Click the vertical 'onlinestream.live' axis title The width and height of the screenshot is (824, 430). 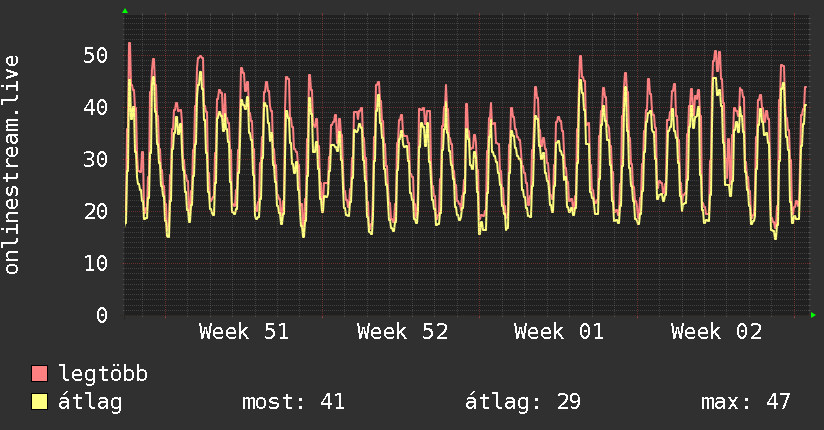coord(11,165)
